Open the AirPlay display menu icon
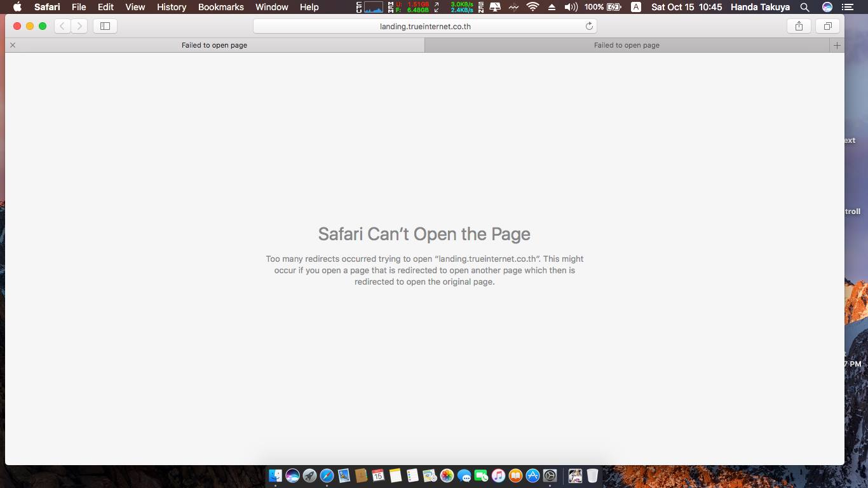The width and height of the screenshot is (868, 488). point(495,7)
